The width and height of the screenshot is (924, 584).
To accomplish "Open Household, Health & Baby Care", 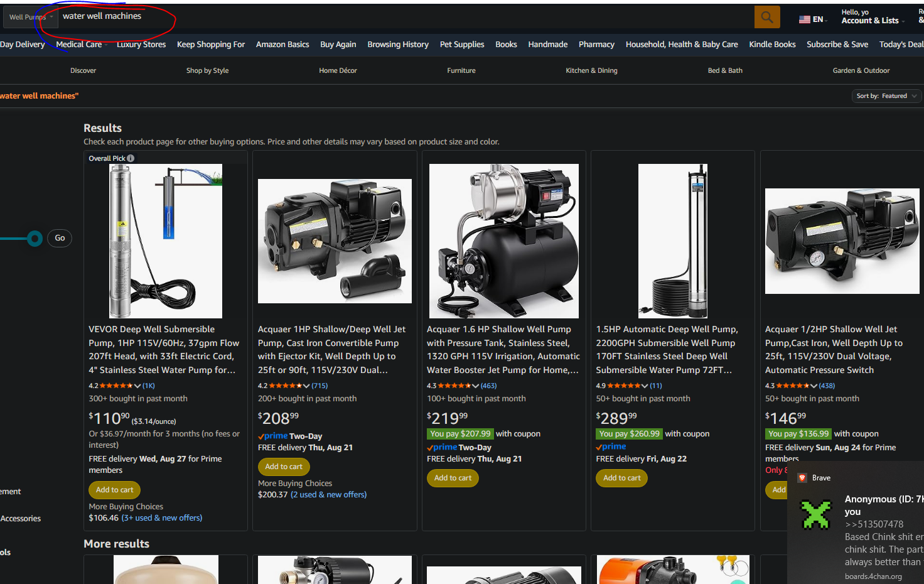I will click(x=682, y=45).
